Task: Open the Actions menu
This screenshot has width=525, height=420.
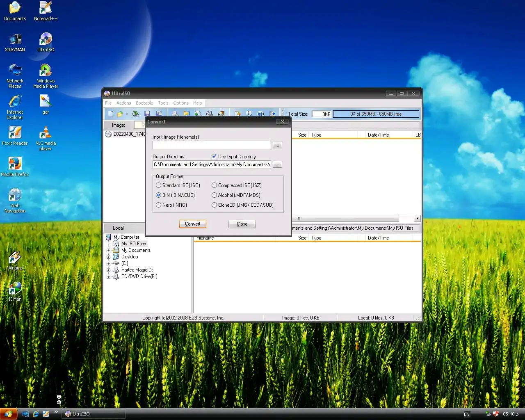Action: pos(123,103)
